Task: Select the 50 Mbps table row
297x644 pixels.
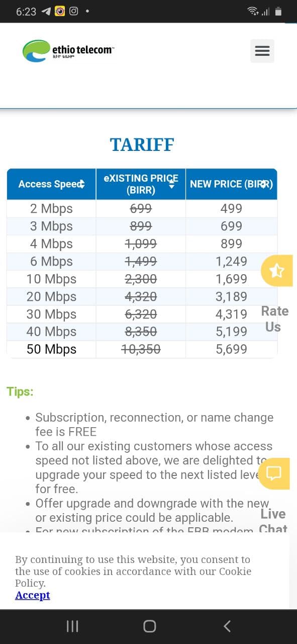Action: pos(142,349)
